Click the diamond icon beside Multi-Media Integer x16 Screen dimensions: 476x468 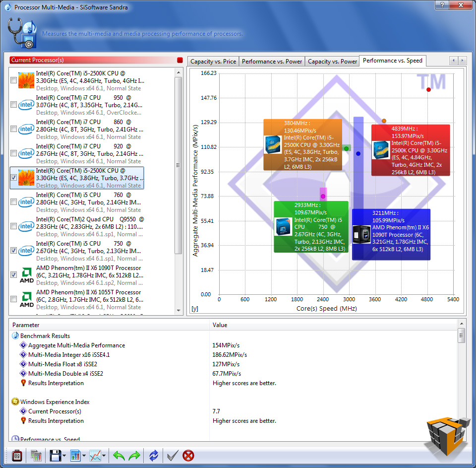click(x=23, y=355)
